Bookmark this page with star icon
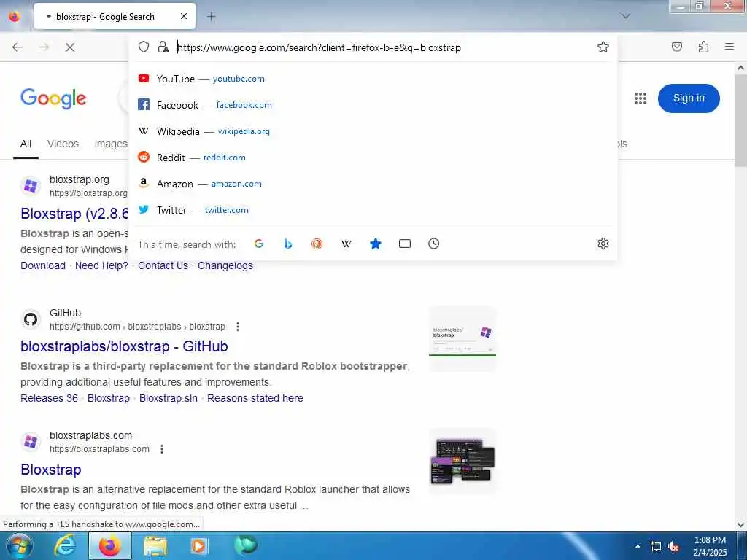Viewport: 747px width, 560px height. point(603,47)
